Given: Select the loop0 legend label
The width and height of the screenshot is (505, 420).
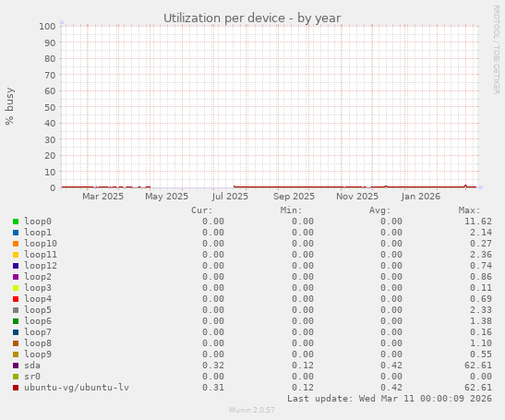Looking at the screenshot, I should (x=38, y=222).
